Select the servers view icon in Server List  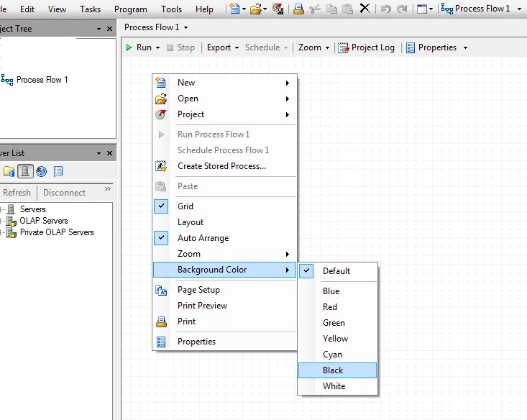click(x=25, y=171)
